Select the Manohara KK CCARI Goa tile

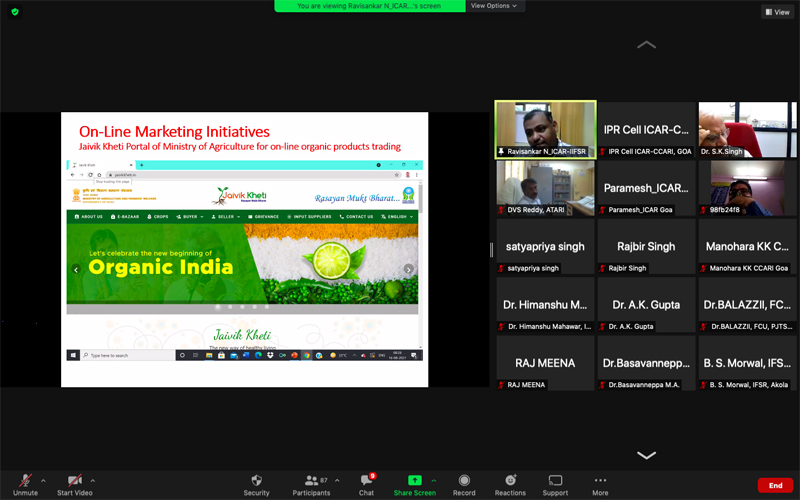point(747,246)
